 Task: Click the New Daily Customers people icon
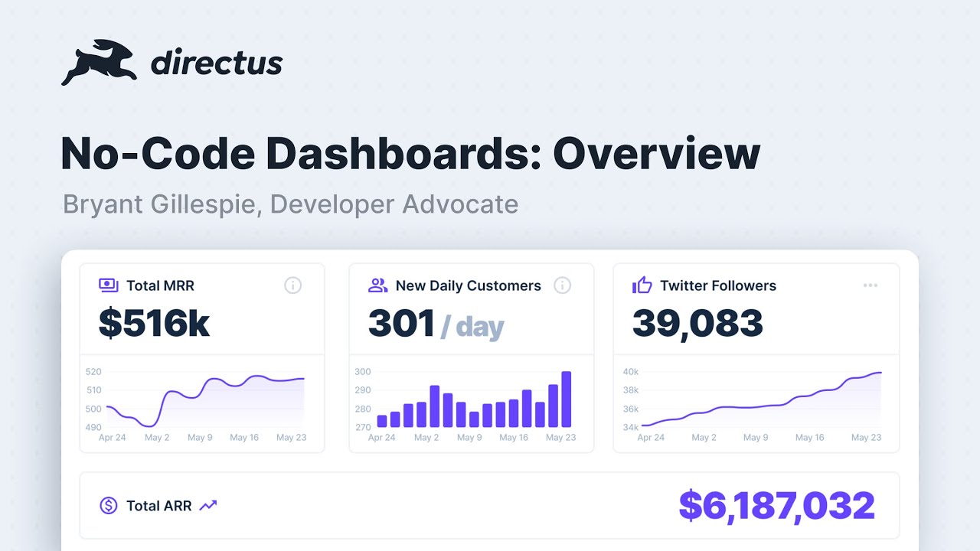(x=377, y=285)
